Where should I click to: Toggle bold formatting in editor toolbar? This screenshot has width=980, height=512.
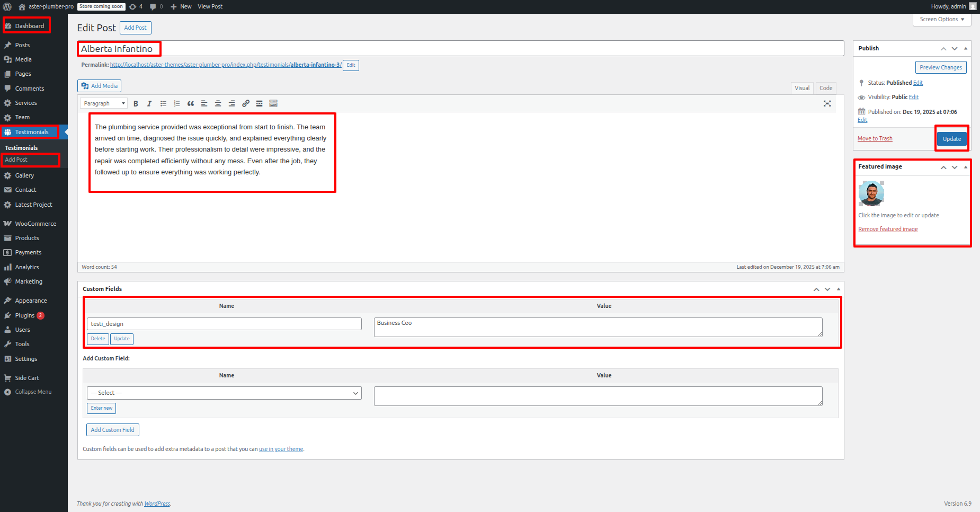pos(136,104)
